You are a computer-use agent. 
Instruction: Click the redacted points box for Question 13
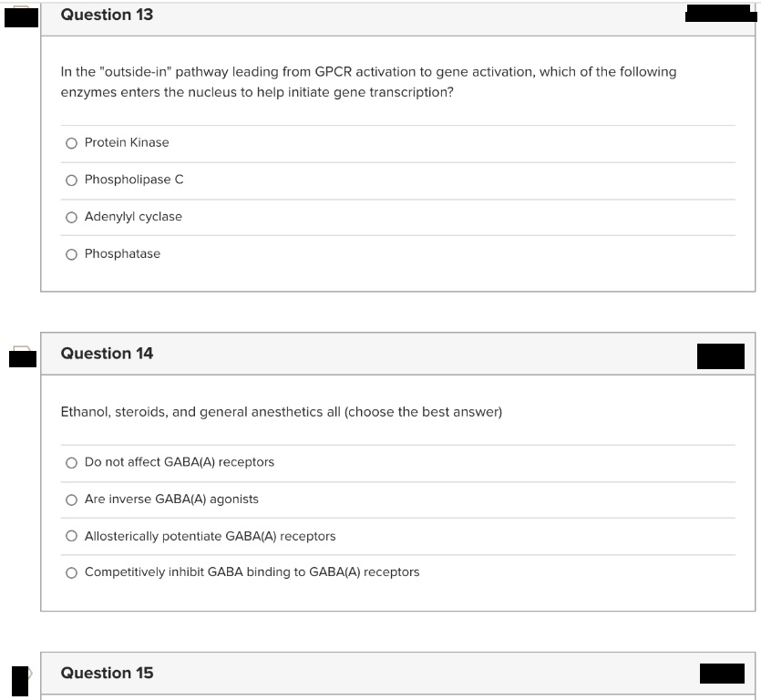coord(721,14)
